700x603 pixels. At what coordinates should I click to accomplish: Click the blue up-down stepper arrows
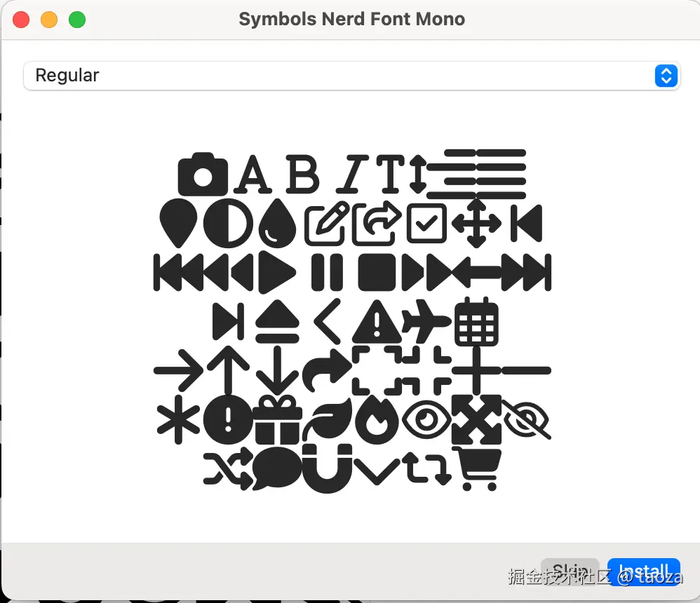click(x=666, y=76)
